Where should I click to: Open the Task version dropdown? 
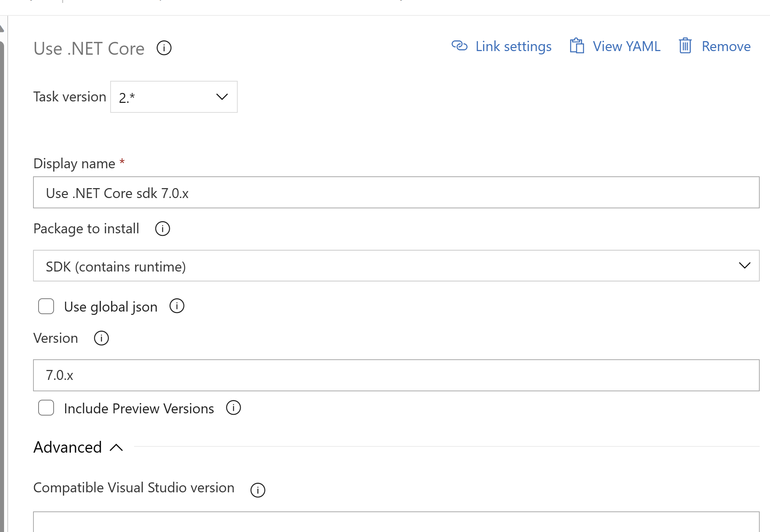tap(174, 97)
